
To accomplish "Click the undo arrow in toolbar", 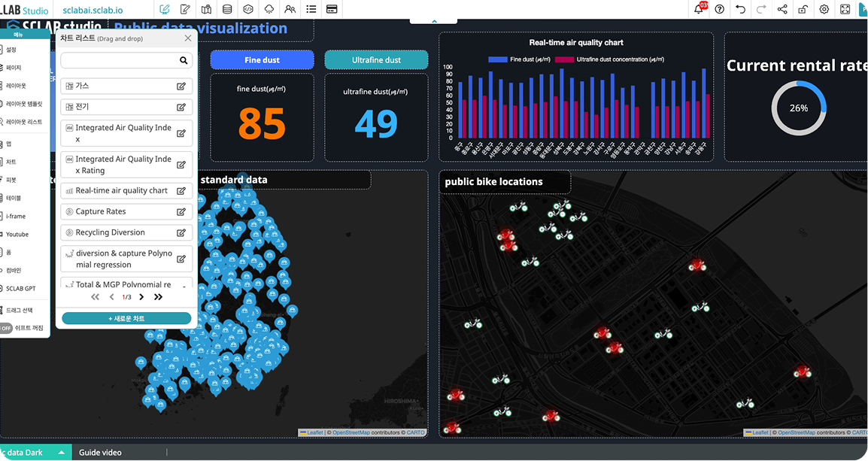I will click(741, 9).
